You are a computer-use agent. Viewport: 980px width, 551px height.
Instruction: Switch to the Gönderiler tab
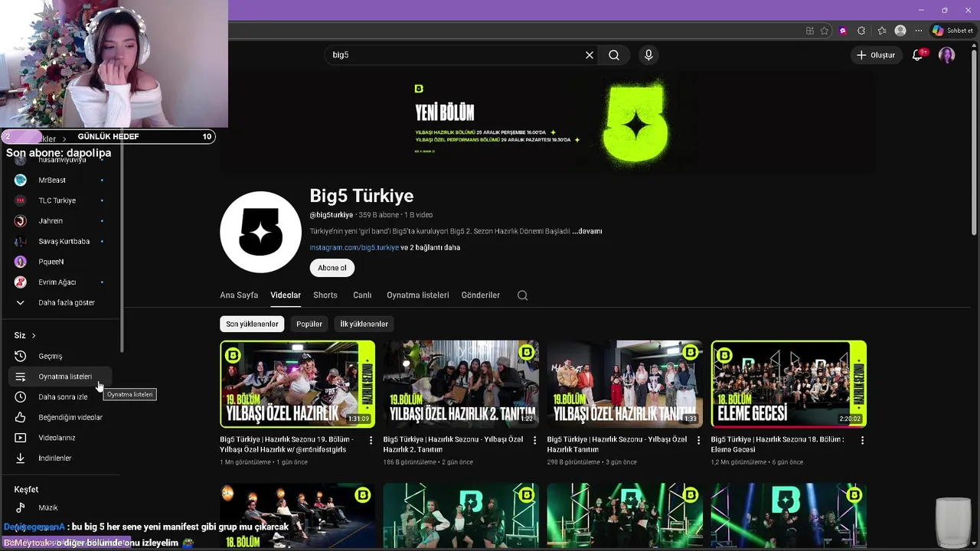481,295
